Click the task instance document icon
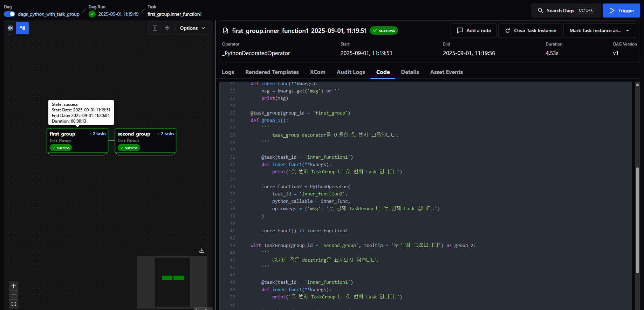This screenshot has height=310, width=644. point(226,31)
